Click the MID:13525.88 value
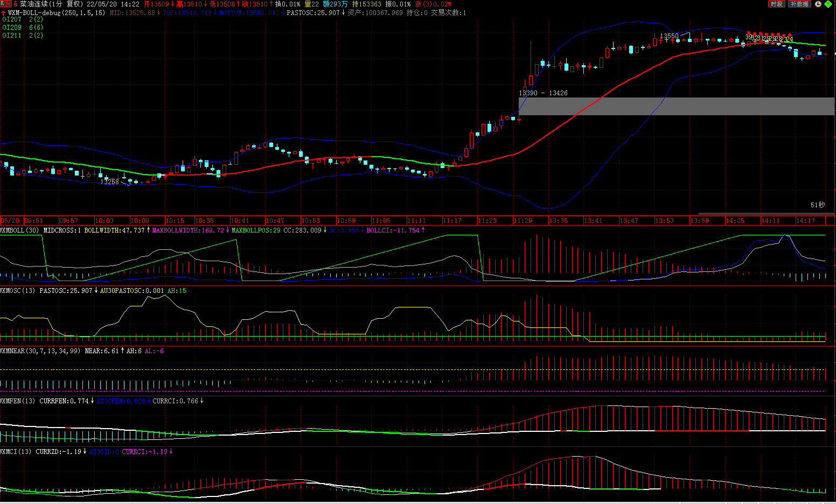Viewport: 836px width, 504px height. pos(133,12)
